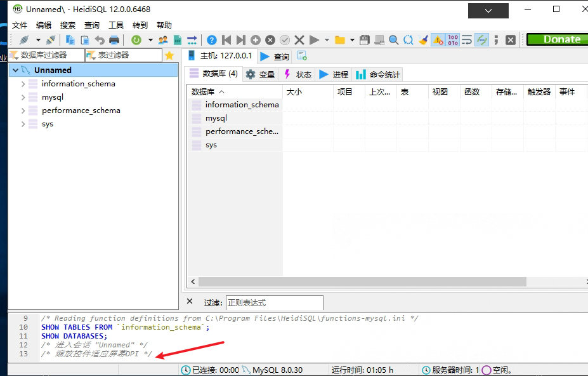
Task: Go to first row icon
Action: coord(226,40)
